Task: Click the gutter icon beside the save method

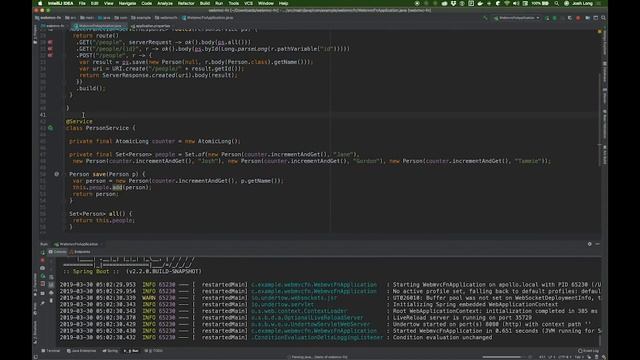Action: point(57,174)
